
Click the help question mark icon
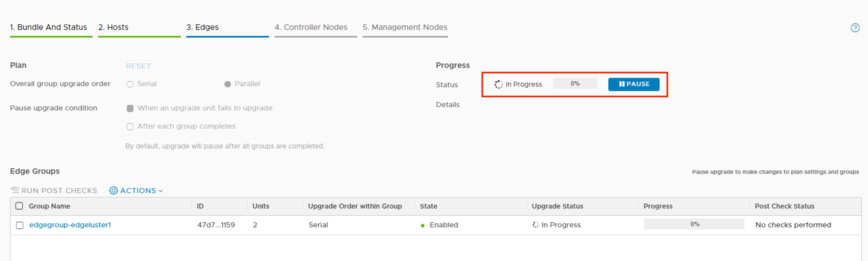(855, 28)
